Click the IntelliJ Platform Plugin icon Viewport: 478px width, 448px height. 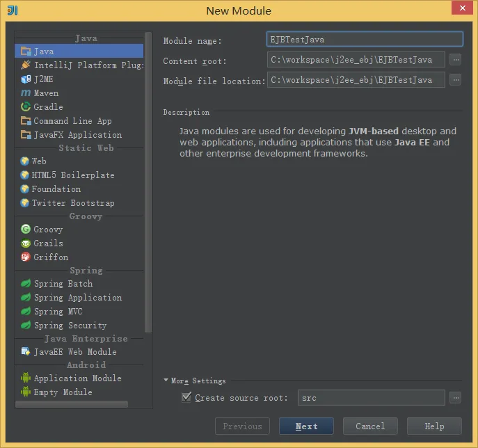click(26, 65)
